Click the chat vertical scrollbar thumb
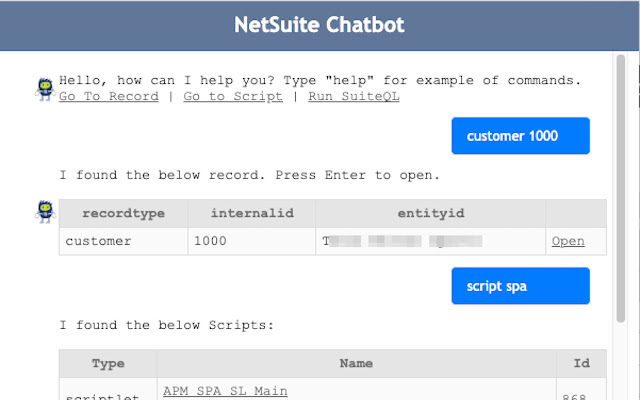Screen dimensions: 640x400 [x=621, y=188]
